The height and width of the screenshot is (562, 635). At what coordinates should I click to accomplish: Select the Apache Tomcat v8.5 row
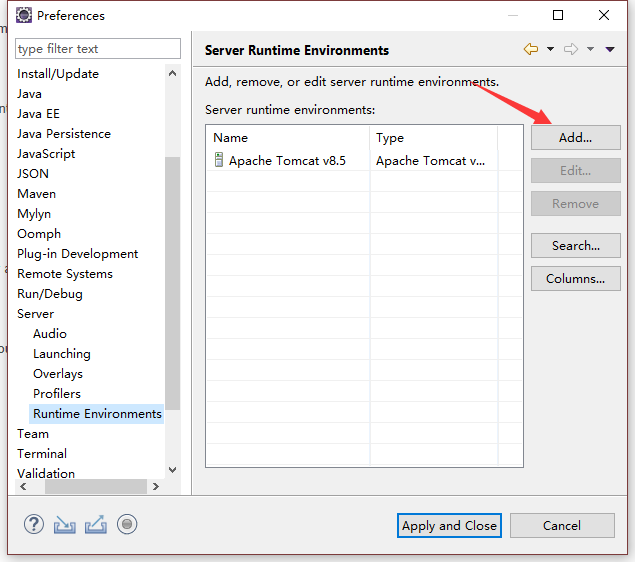(364, 160)
